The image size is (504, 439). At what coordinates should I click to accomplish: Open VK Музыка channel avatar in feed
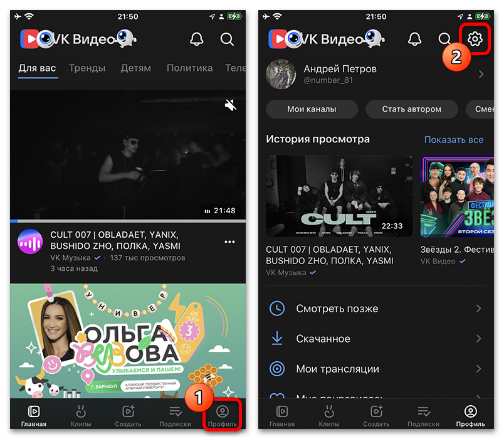click(30, 241)
